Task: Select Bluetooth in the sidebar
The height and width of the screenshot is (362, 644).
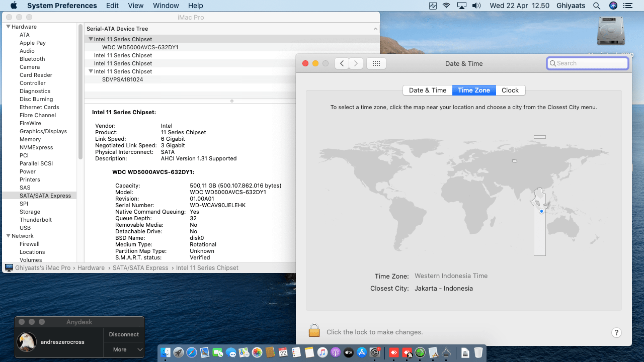Action: pyautogui.click(x=32, y=59)
